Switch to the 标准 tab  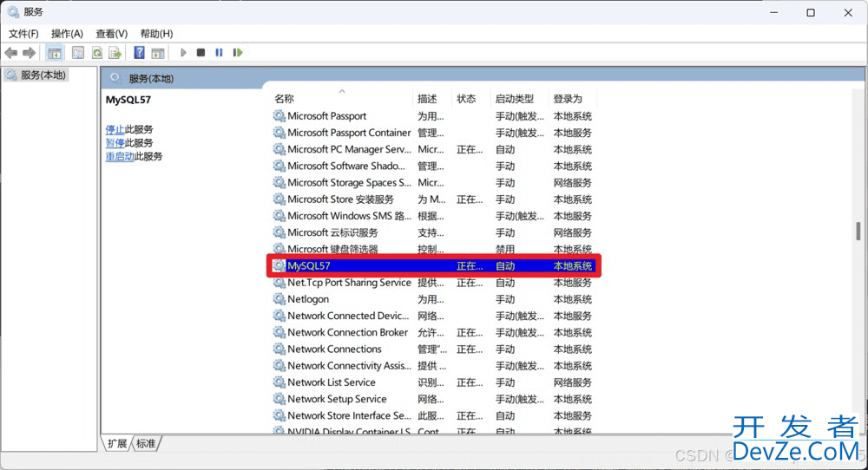[146, 443]
